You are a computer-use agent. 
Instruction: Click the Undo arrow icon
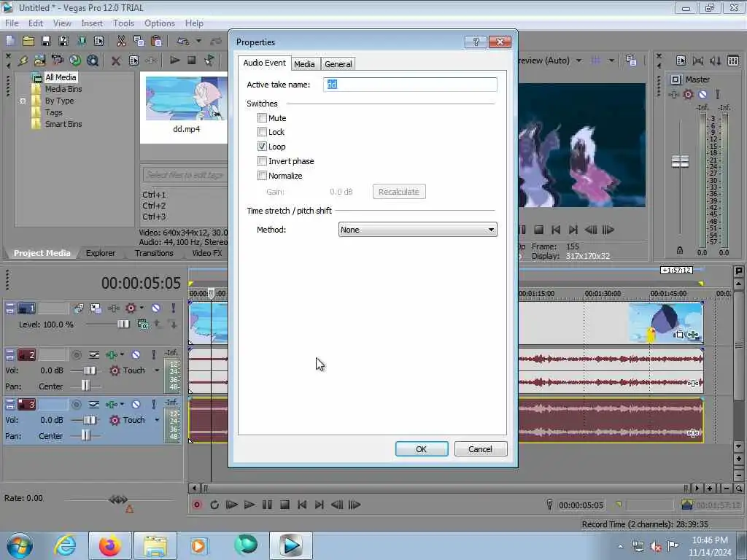click(182, 42)
